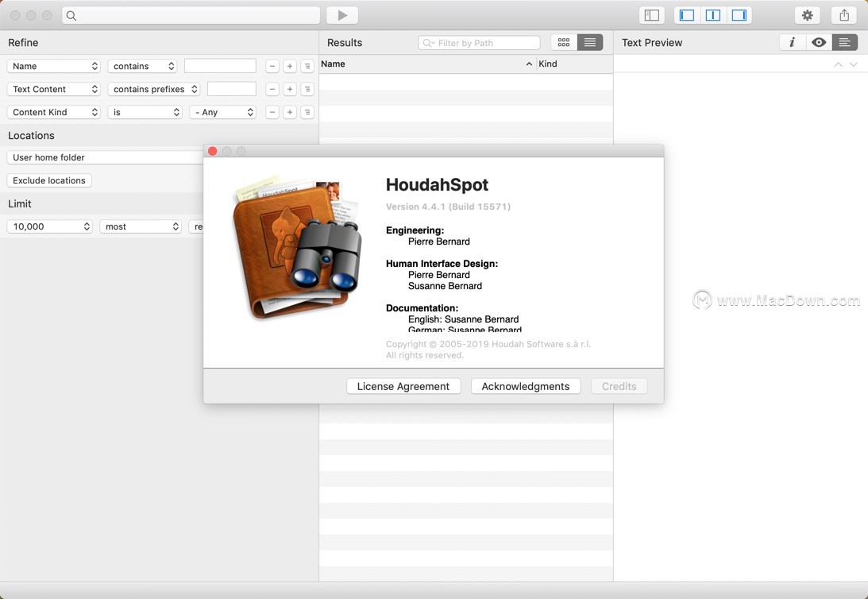The image size is (868, 599).
Task: Sort results by Kind column header
Action: tap(575, 64)
